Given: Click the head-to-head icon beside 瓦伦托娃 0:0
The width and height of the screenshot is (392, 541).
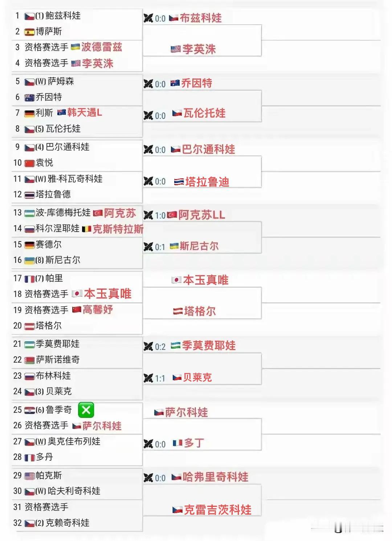Looking at the screenshot, I should 148,115.
